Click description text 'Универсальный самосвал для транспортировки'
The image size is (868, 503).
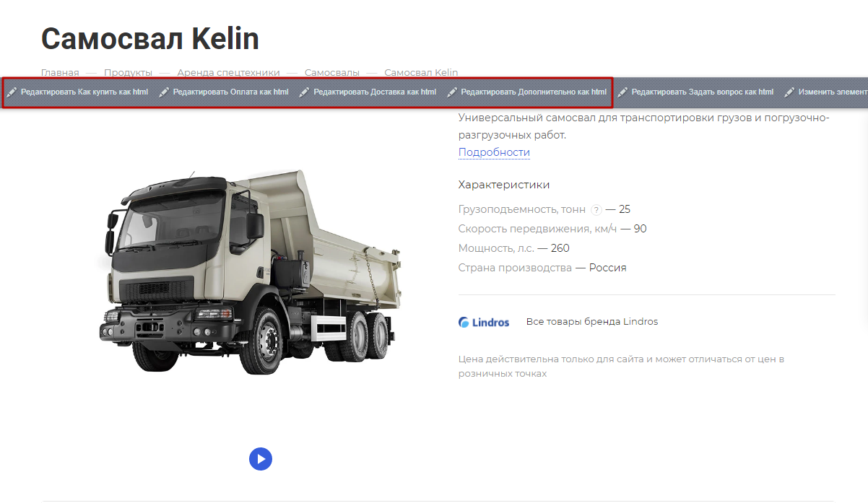pyautogui.click(x=644, y=126)
